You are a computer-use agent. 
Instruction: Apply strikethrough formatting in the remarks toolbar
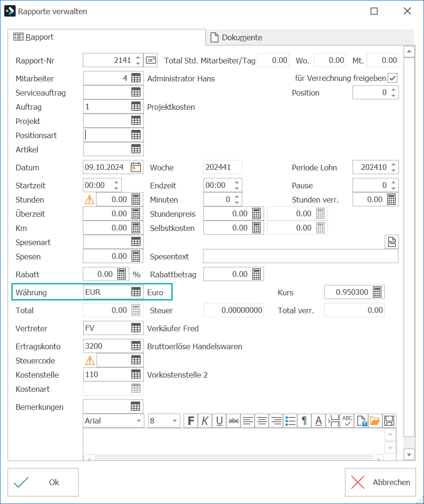point(234,420)
